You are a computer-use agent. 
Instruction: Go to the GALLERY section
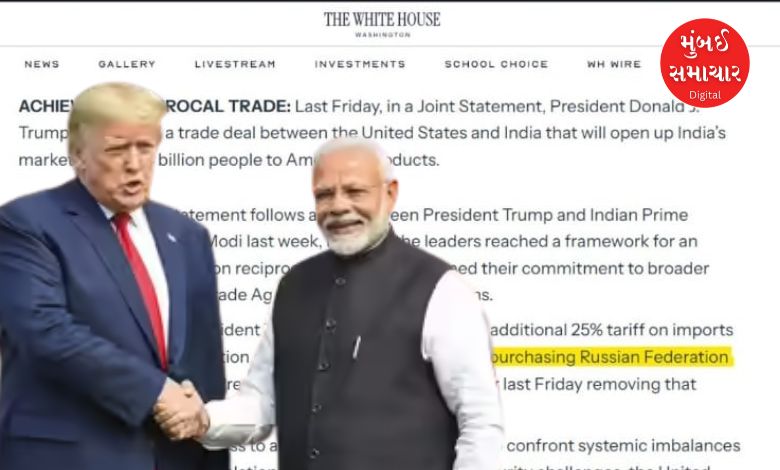pos(127,64)
